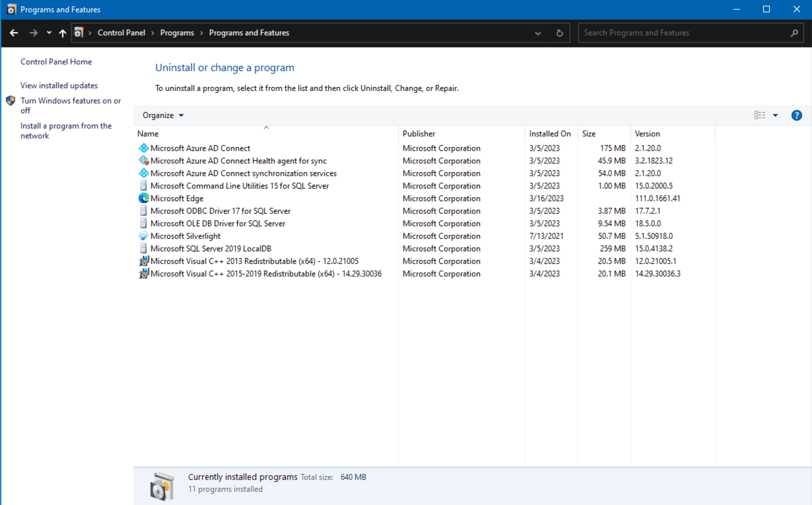
Task: Click the Control Panel icon in address bar
Action: click(x=78, y=32)
